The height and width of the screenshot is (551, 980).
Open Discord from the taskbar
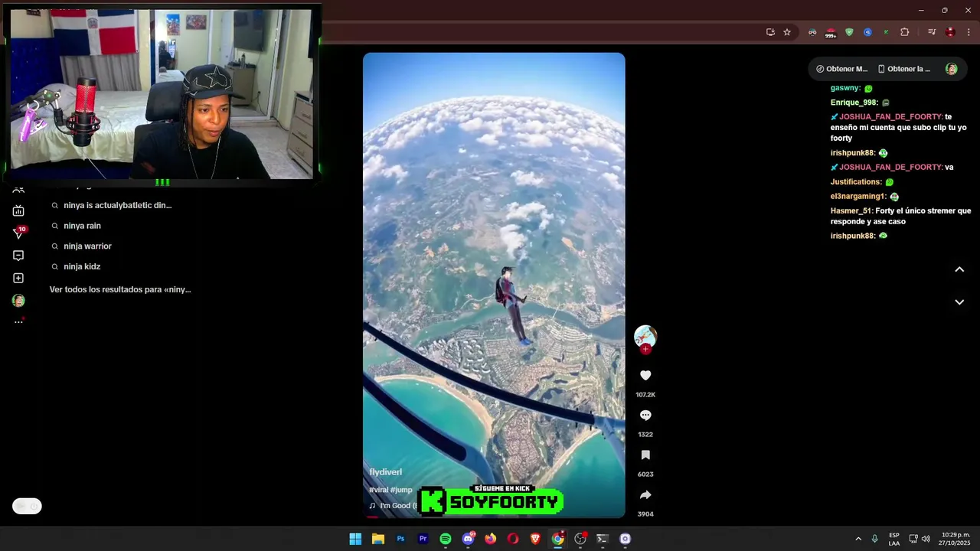(468, 539)
